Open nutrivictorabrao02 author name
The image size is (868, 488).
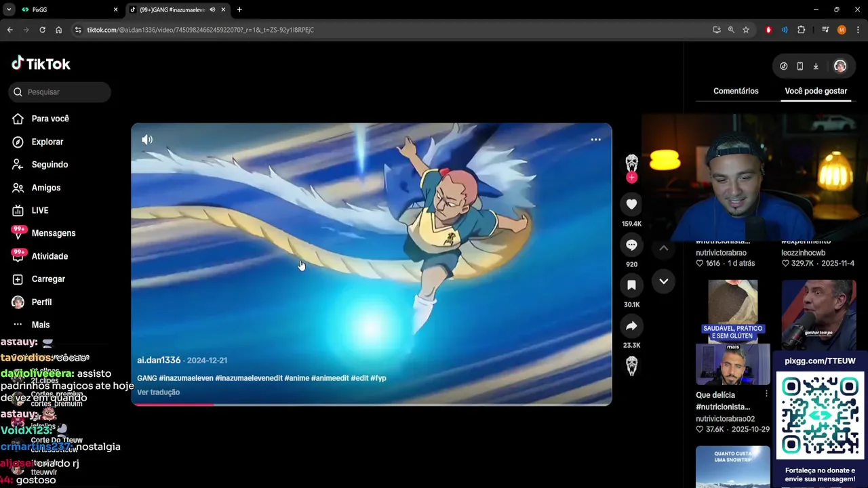pos(725,419)
